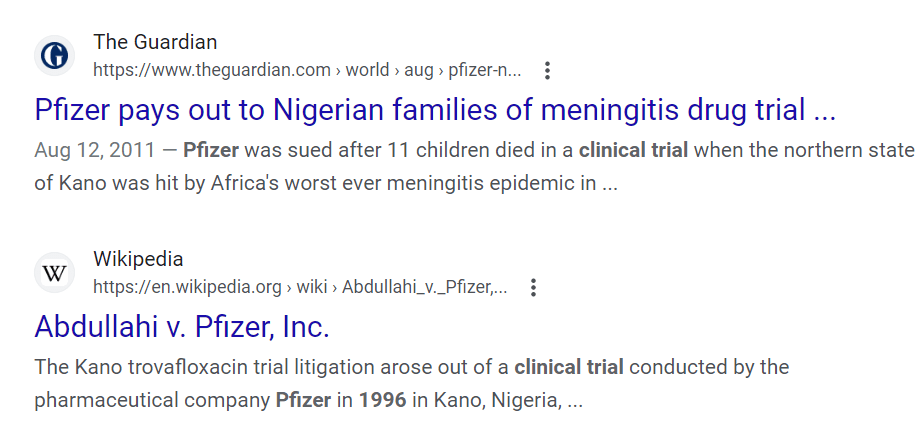This screenshot has height=435, width=924.
Task: Click The Guardian favicon icon
Action: point(54,55)
